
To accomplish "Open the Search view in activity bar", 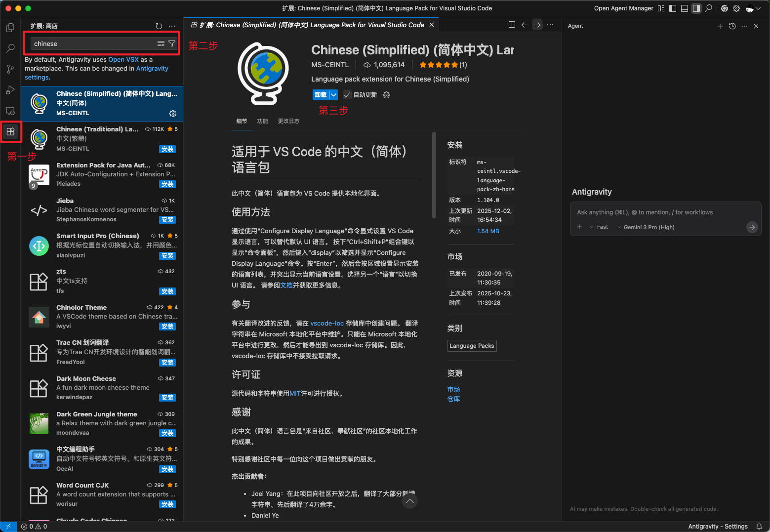I will coord(10,48).
